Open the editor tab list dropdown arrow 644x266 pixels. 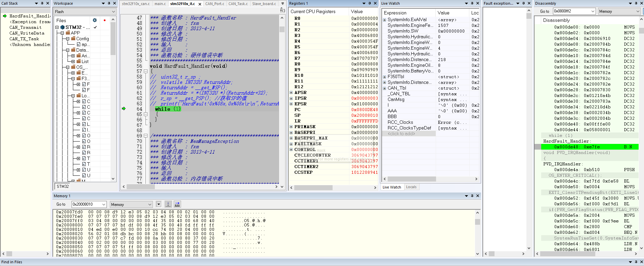pyautogui.click(x=283, y=4)
